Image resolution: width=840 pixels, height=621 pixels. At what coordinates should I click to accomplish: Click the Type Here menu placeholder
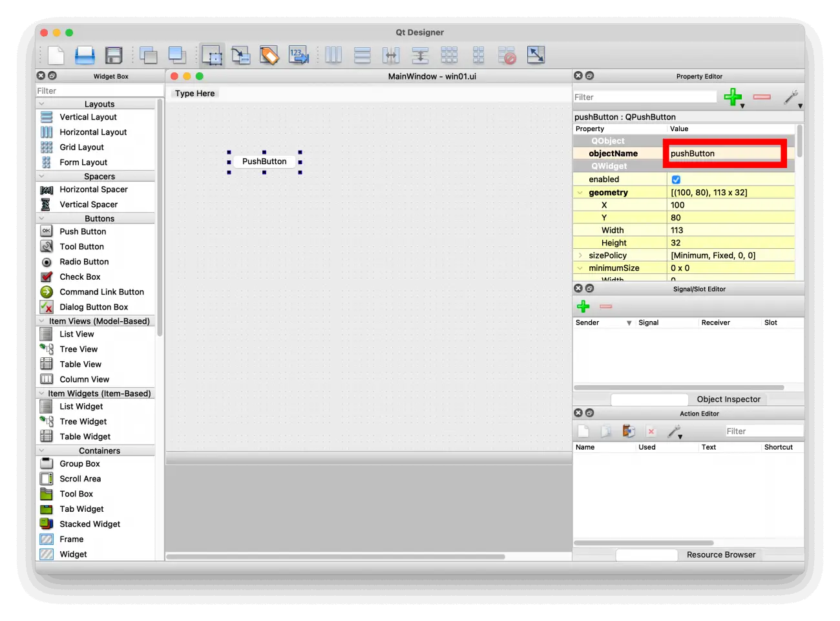coord(194,94)
